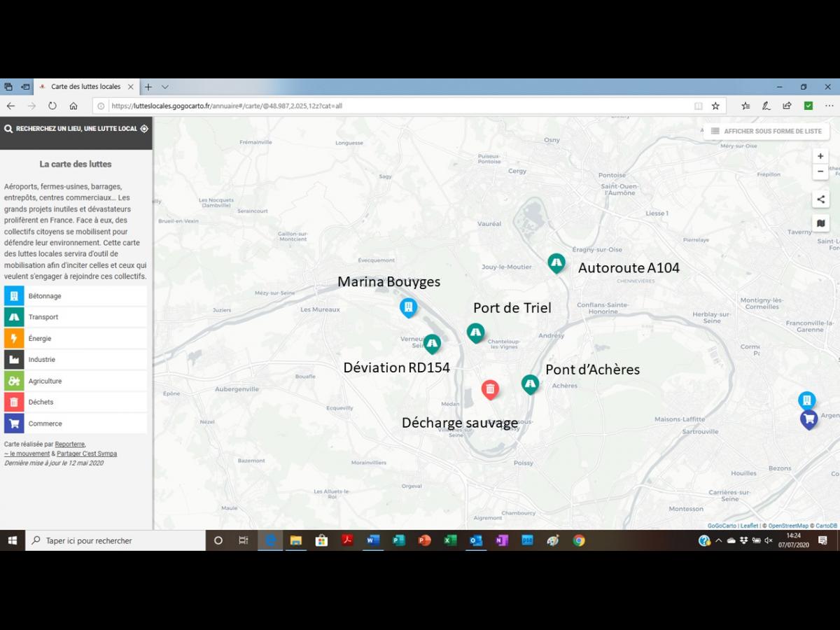Viewport: 840px width, 630px height.
Task: Select the Carte des luttes locales tab
Action: [85, 87]
